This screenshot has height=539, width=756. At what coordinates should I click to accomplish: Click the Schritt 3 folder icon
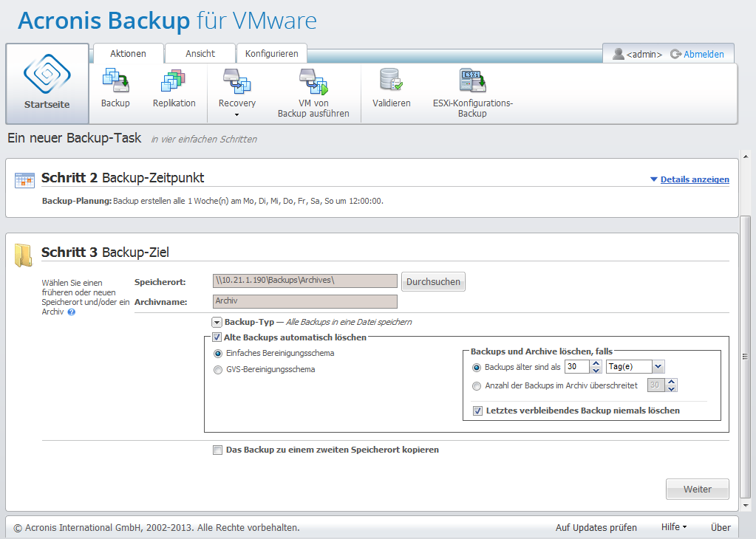pyautogui.click(x=23, y=255)
